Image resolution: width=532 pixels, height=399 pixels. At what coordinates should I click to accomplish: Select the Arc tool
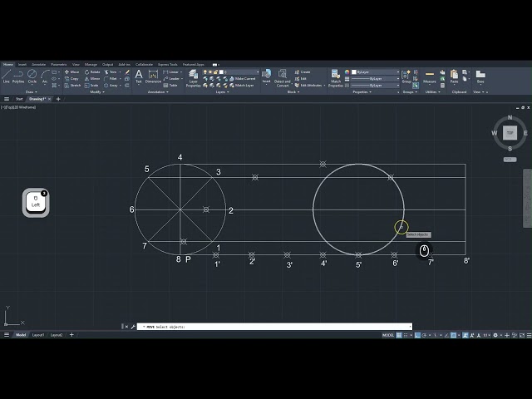coord(45,76)
